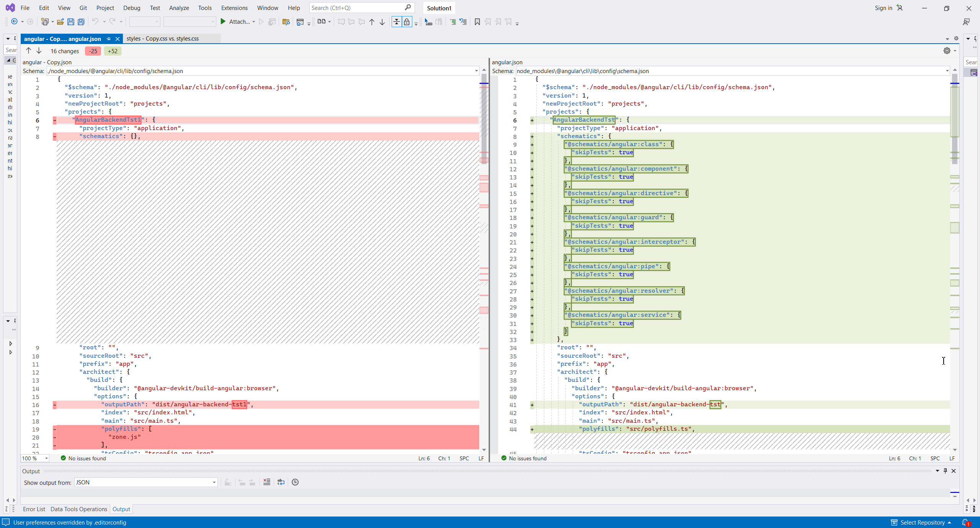
Task: Open the 100 % zoom dropdown
Action: (46, 458)
